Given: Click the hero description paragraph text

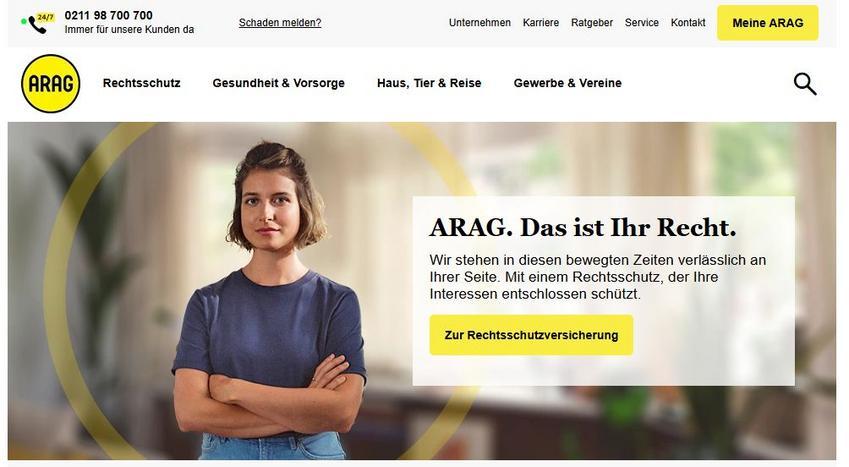Looking at the screenshot, I should (x=598, y=277).
